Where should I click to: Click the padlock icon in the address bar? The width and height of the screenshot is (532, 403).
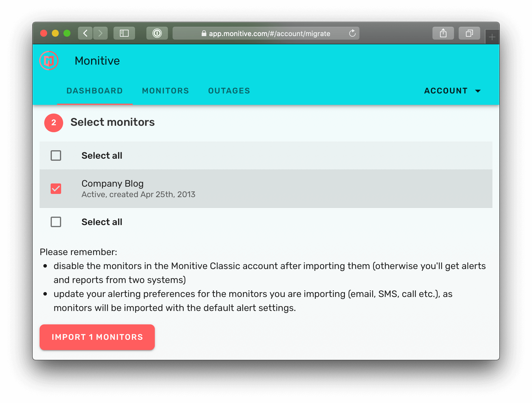point(204,33)
